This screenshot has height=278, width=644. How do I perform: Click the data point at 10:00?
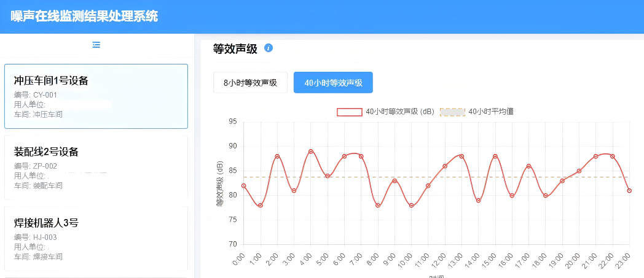pos(412,206)
